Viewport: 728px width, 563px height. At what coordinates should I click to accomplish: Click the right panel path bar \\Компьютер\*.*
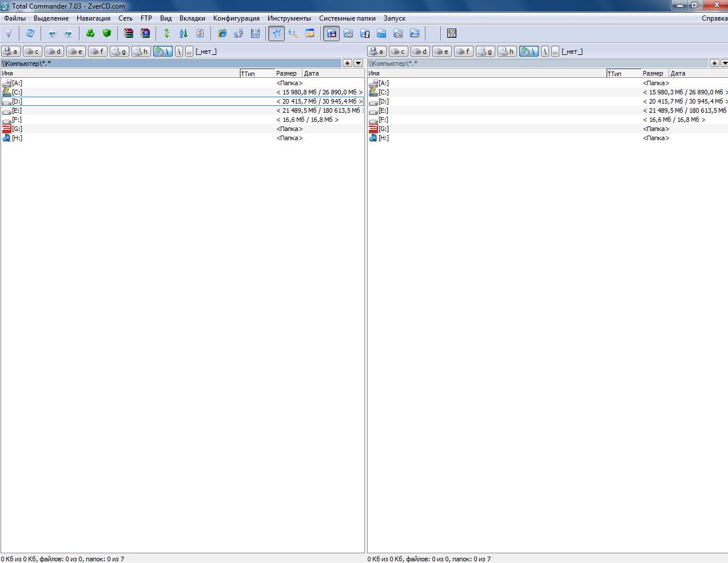[x=538, y=63]
